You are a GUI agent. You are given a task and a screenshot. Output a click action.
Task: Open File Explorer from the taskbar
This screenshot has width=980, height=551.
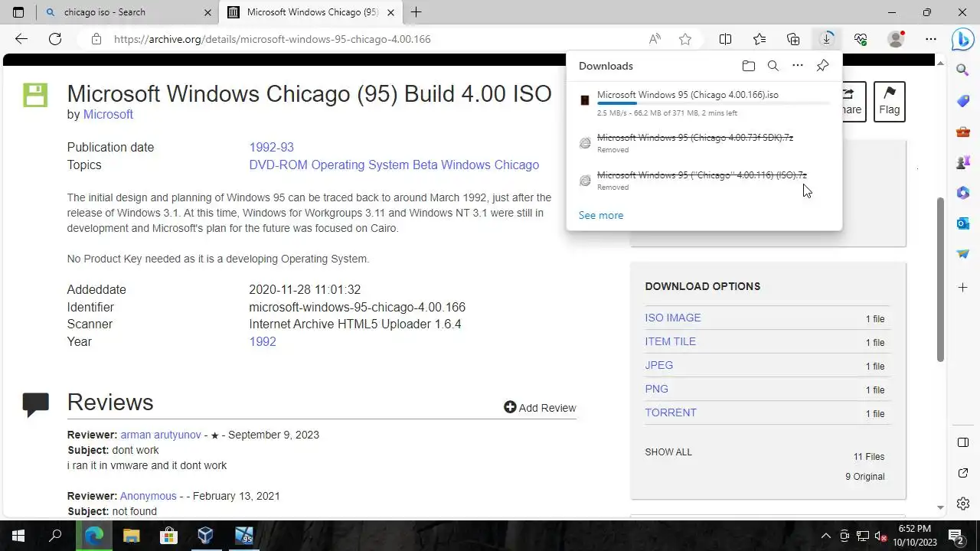point(132,536)
